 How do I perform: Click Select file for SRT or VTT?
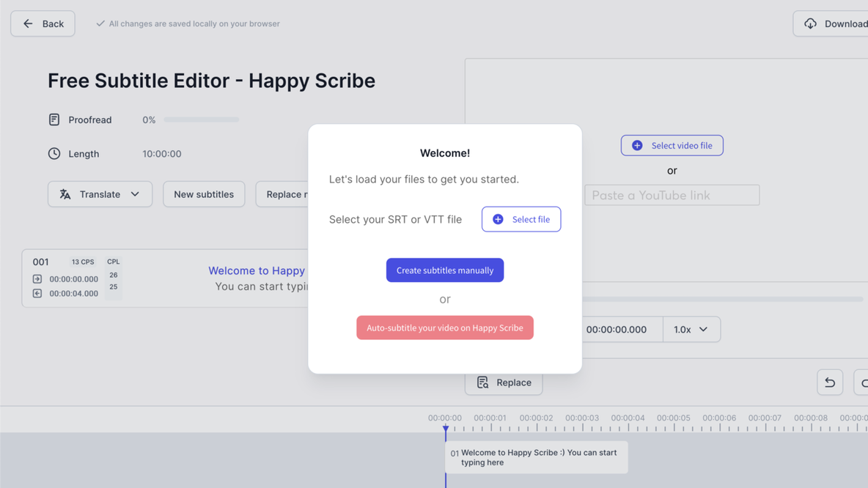point(521,219)
